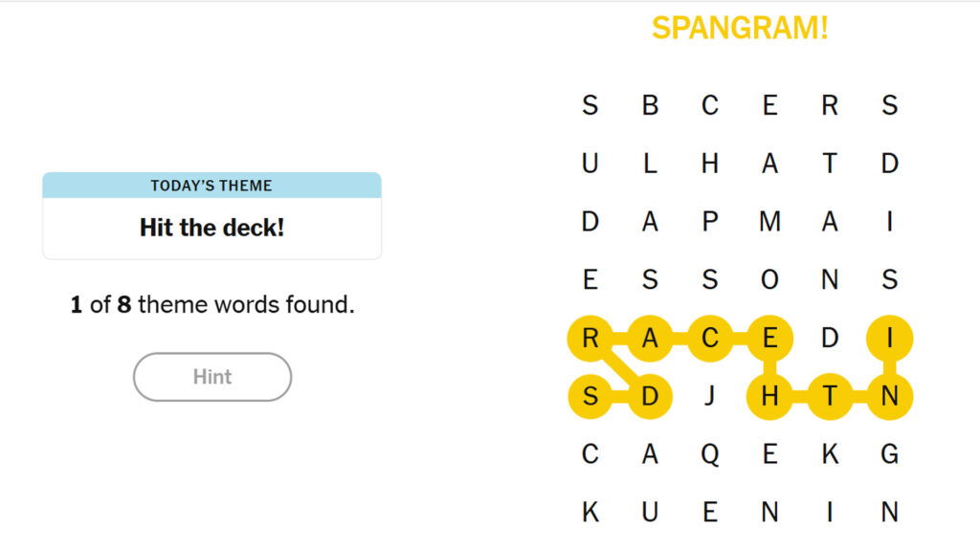The width and height of the screenshot is (980, 551).
Task: Click the yellow highlighted C tile
Action: tap(709, 338)
